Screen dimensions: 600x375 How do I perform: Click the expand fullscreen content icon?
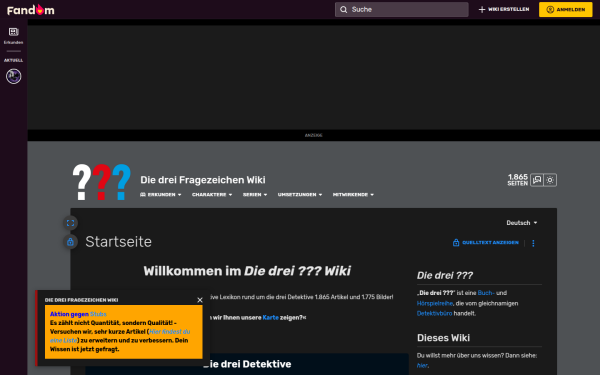click(70, 223)
